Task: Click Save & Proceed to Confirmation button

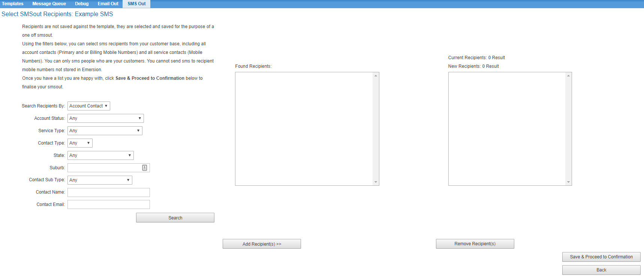Action: 601,257
